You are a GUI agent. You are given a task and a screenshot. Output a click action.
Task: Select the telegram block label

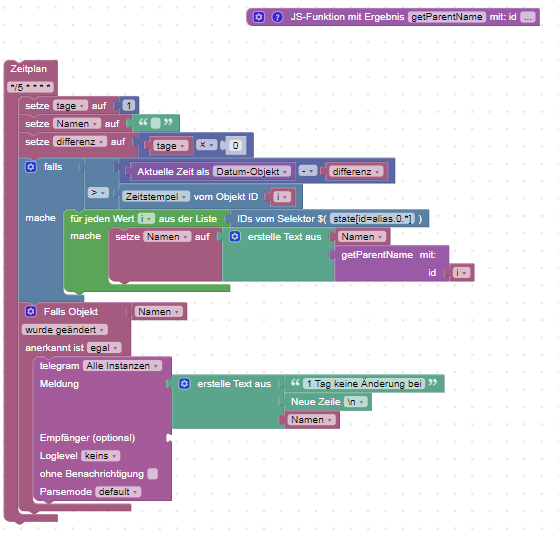59,366
